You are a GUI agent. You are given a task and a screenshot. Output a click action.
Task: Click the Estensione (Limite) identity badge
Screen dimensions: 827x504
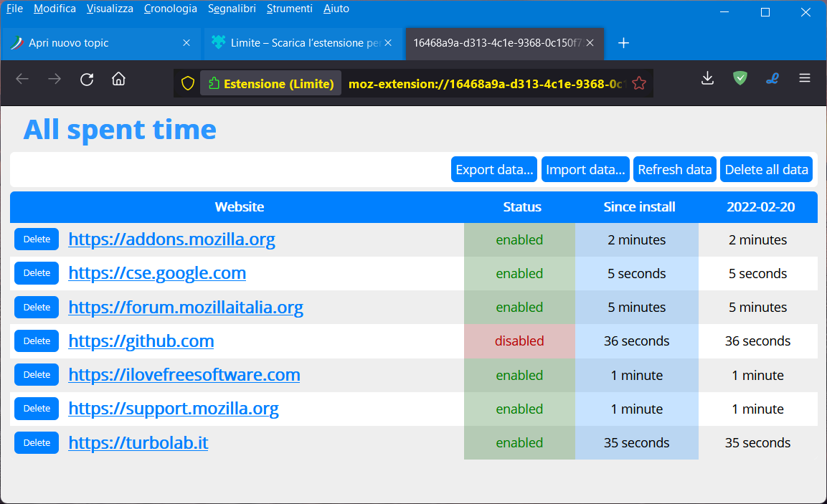coord(270,83)
